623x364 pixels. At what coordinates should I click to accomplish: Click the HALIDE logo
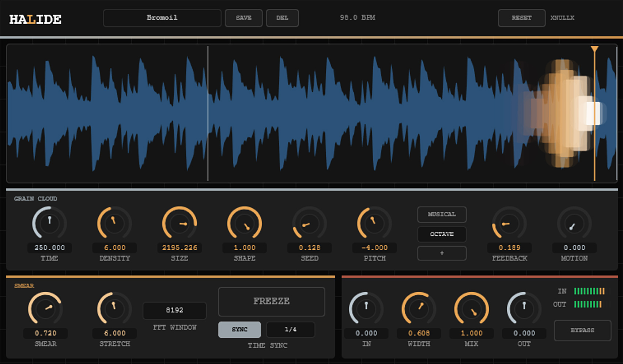(x=35, y=19)
